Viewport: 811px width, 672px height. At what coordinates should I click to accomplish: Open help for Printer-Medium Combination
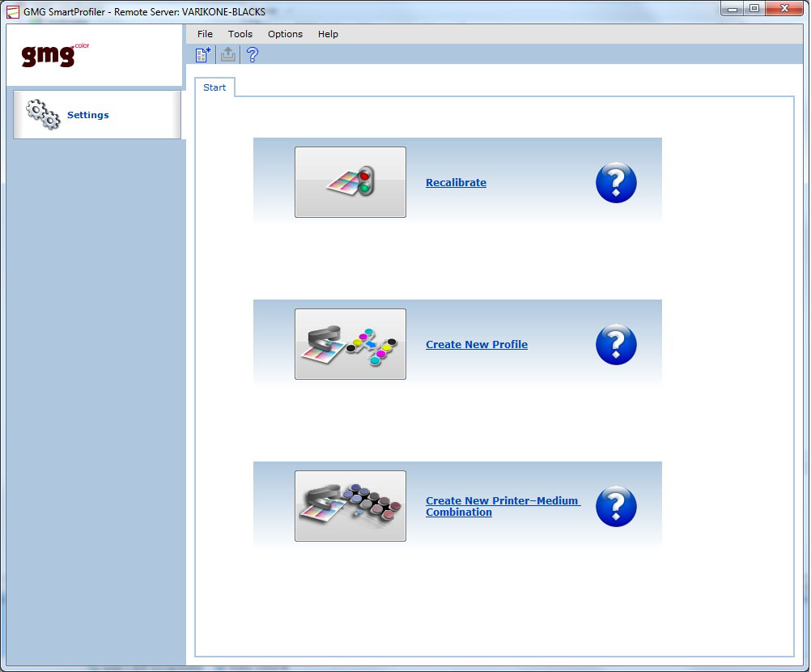coord(616,507)
